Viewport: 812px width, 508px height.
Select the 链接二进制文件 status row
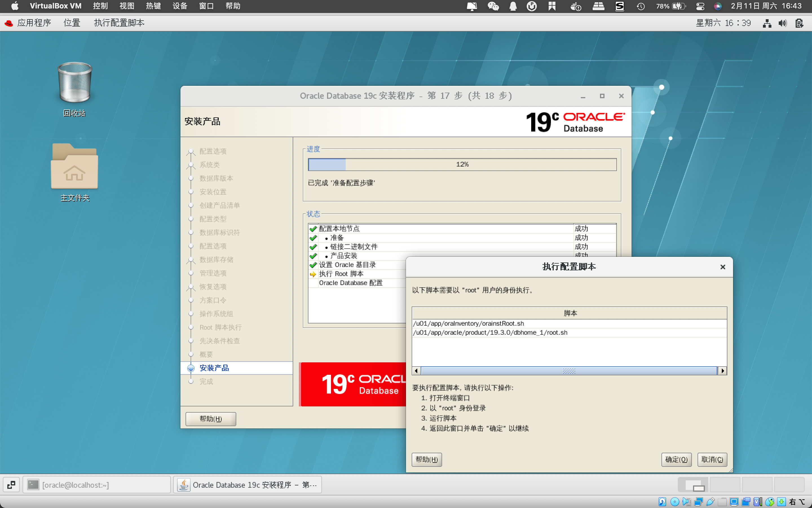pos(462,247)
